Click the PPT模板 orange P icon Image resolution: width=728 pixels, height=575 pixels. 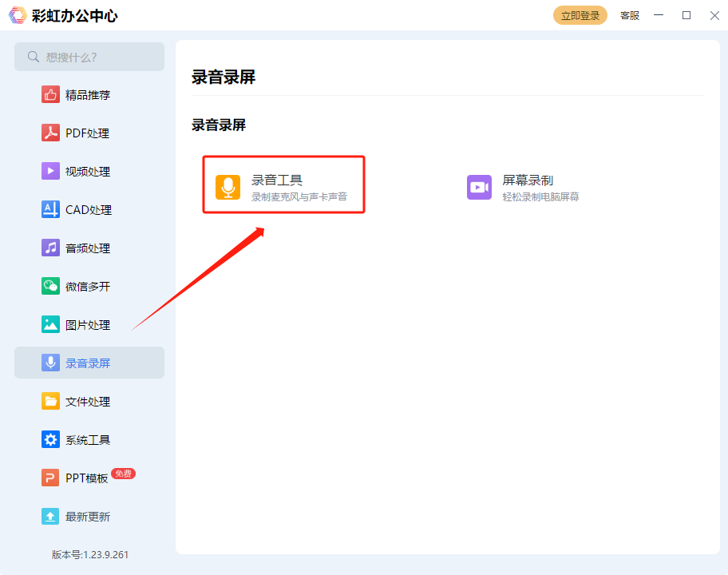(x=50, y=478)
